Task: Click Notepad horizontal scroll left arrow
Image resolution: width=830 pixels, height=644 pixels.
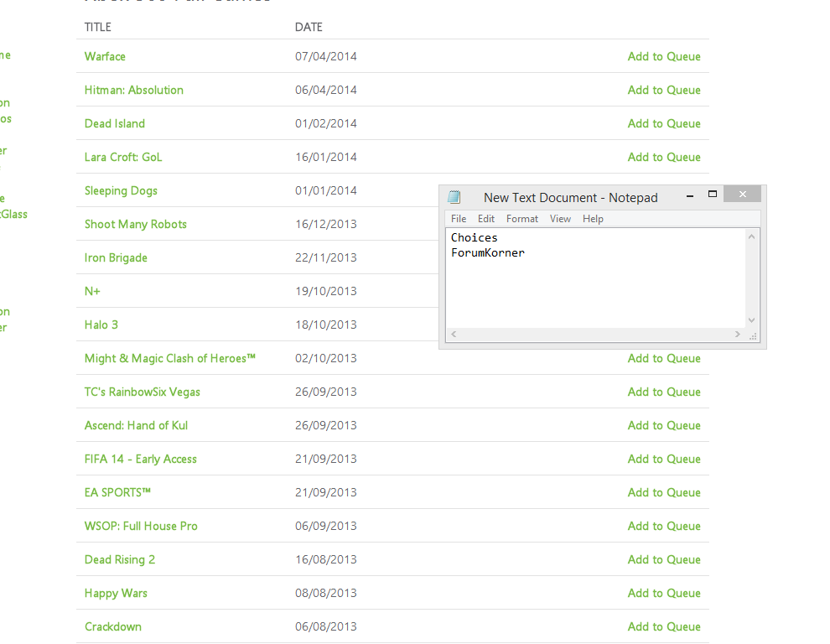Action: click(x=454, y=335)
